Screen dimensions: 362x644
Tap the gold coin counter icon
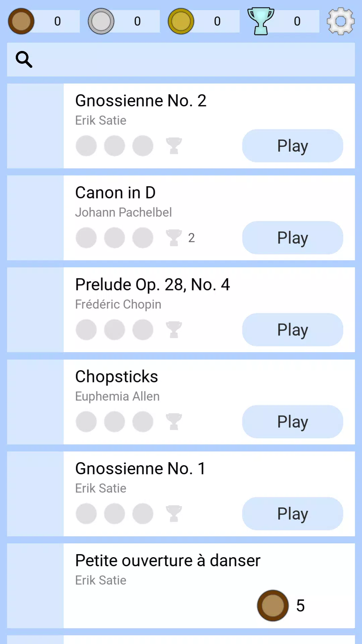pyautogui.click(x=181, y=21)
